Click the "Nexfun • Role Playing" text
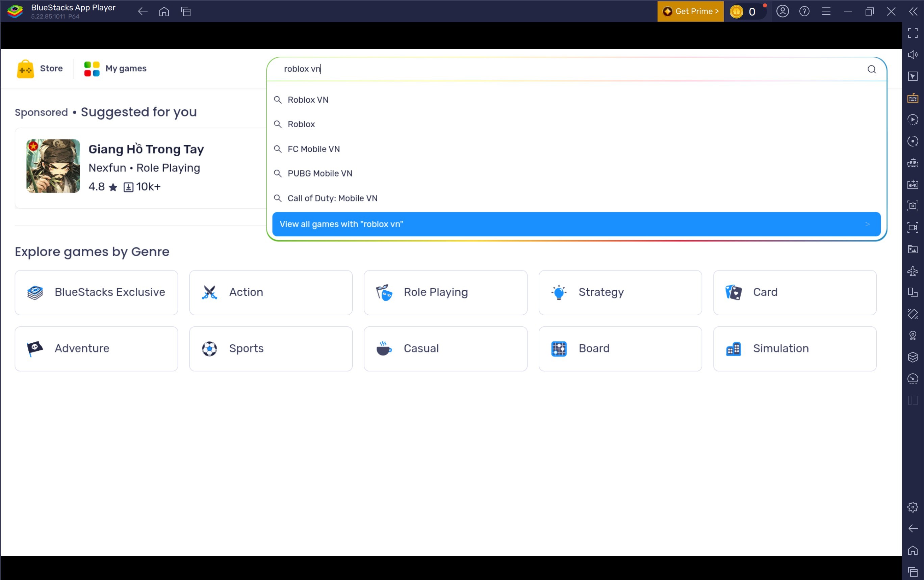Screen dimensions: 924x580 click(x=144, y=168)
